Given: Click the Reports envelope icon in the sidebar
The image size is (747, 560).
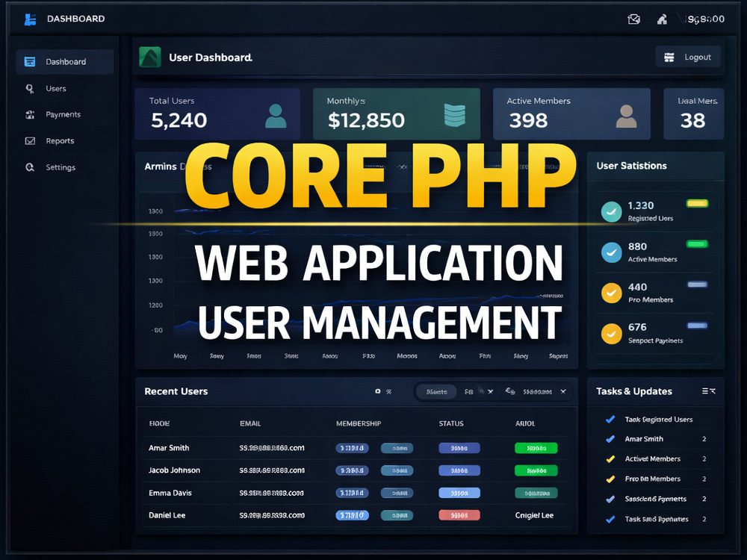Looking at the screenshot, I should [30, 141].
